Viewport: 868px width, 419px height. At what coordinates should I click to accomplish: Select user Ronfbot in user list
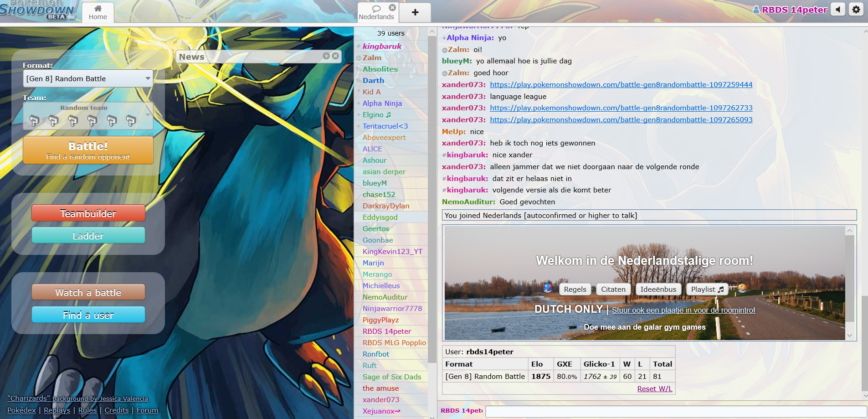point(391,354)
